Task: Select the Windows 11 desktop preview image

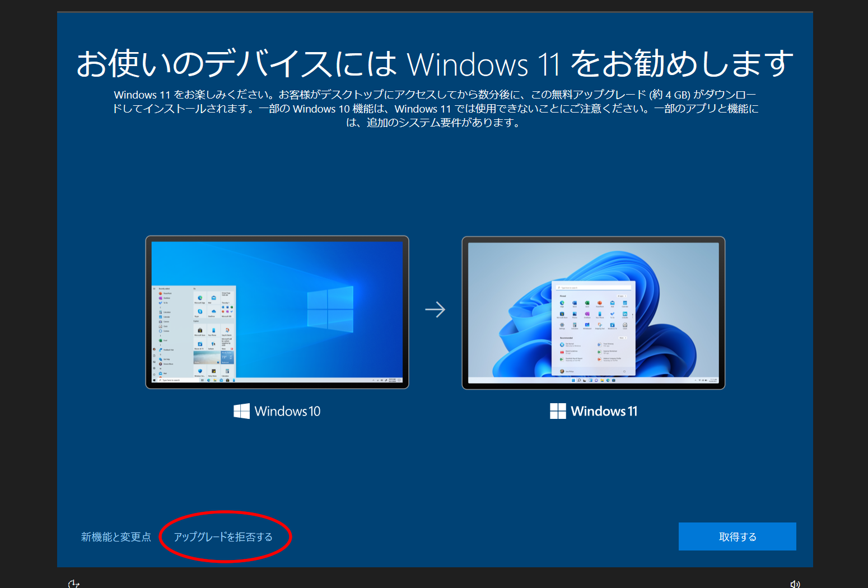Action: click(593, 312)
